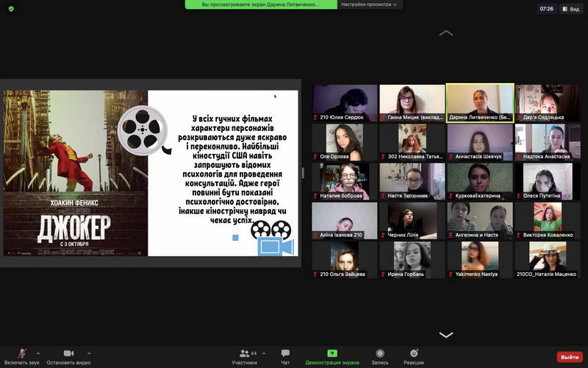This screenshot has height=368, width=588.
Task: Click the Joker poster in shared slide
Action: [x=76, y=173]
